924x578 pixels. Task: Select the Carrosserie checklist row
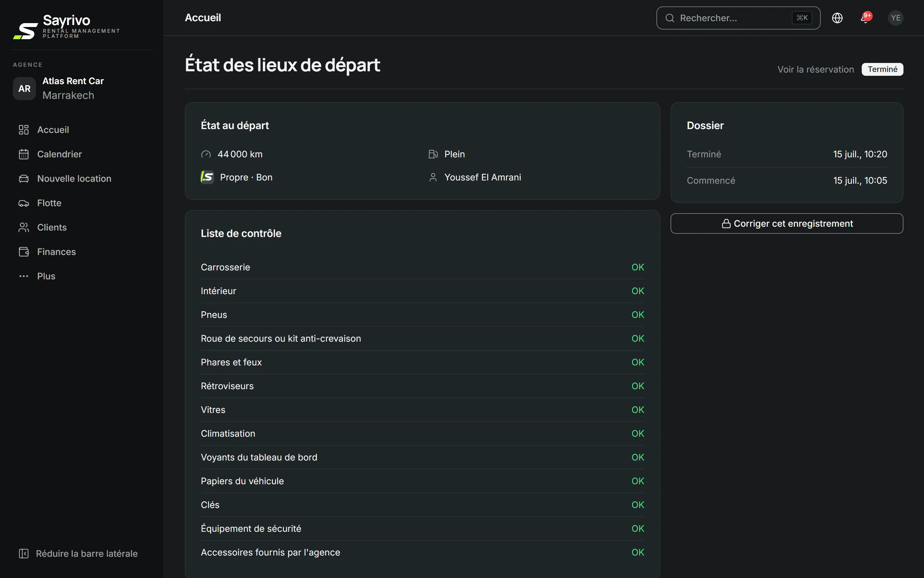click(x=422, y=267)
